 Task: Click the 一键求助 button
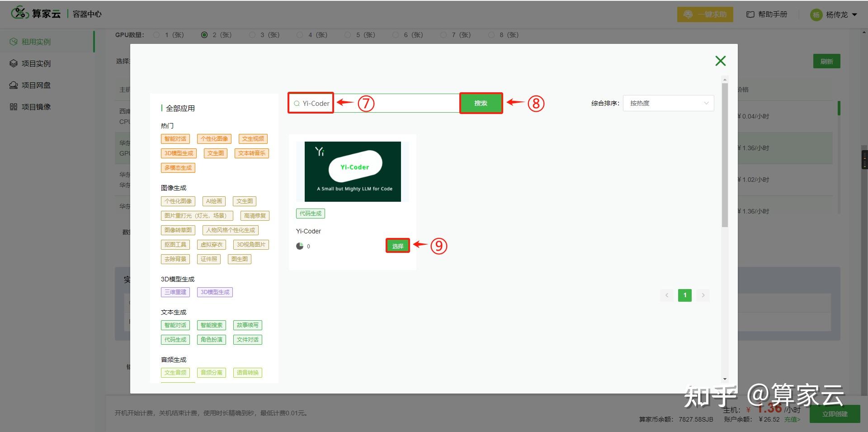[705, 14]
